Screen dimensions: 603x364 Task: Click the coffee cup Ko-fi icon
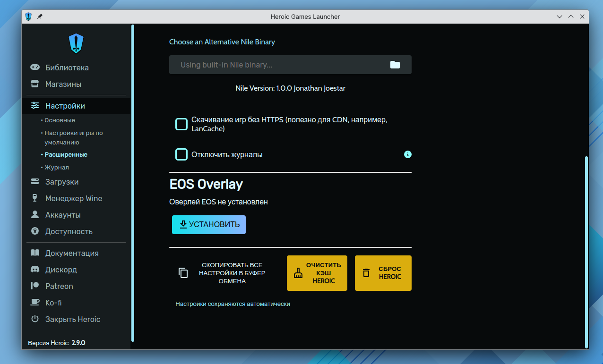tap(35, 303)
